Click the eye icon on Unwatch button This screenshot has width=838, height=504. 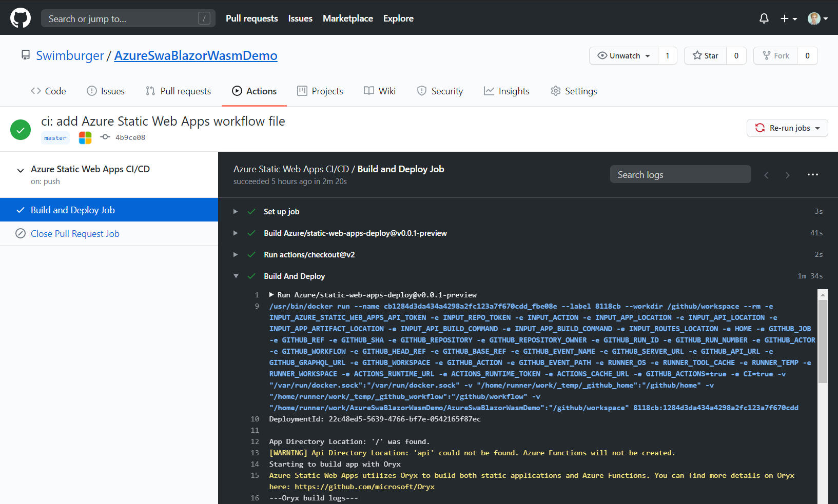click(602, 55)
